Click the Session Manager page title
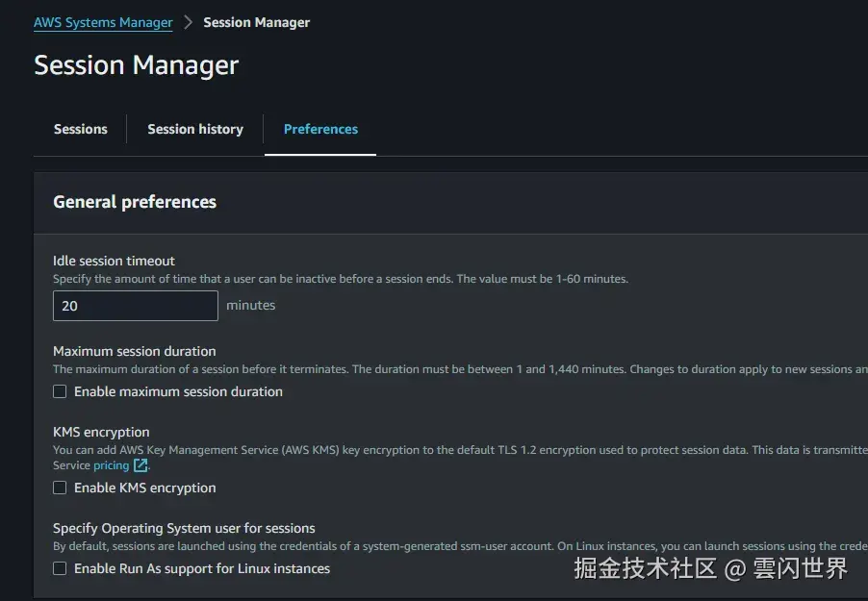This screenshot has width=868, height=601. 137,65
